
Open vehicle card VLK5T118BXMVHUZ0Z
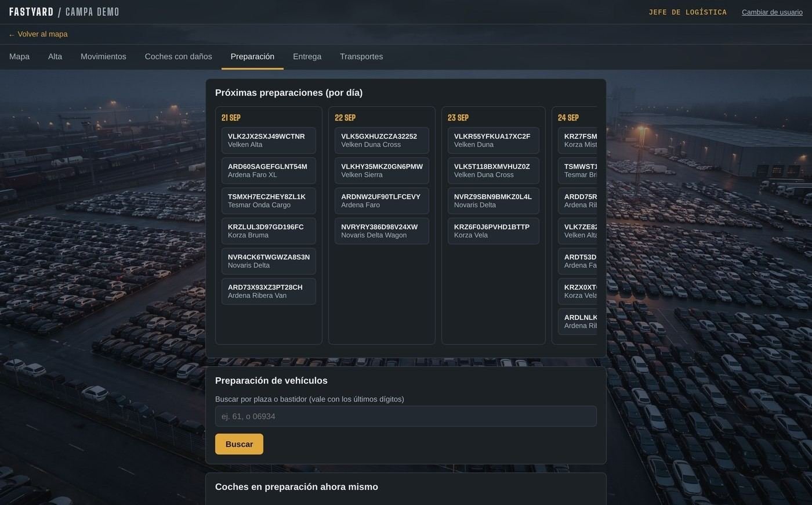pos(494,171)
